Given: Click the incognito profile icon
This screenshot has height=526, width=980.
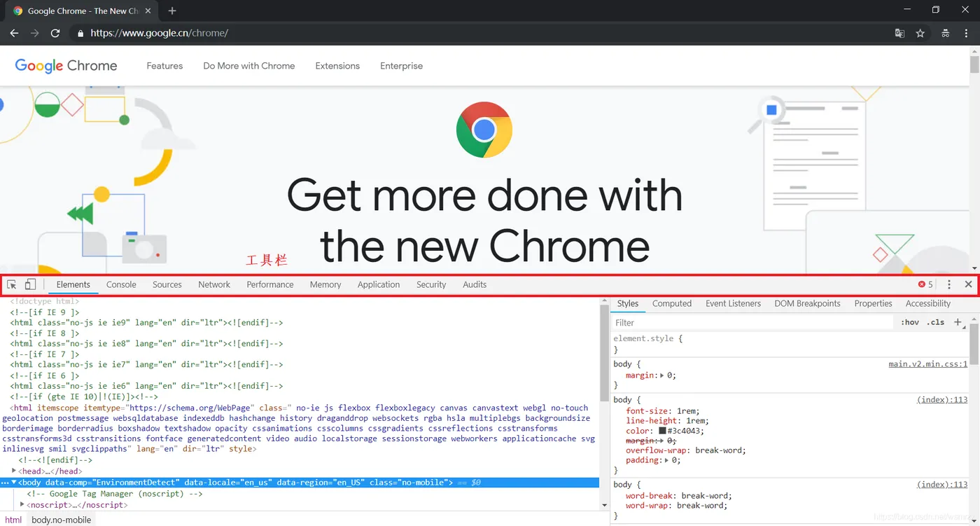Looking at the screenshot, I should [945, 33].
